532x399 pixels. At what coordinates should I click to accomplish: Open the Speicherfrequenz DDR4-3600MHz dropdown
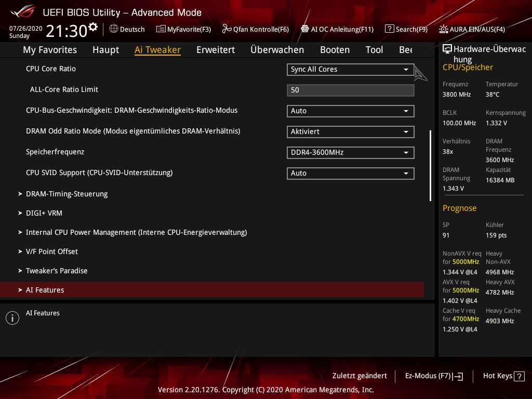pos(351,152)
